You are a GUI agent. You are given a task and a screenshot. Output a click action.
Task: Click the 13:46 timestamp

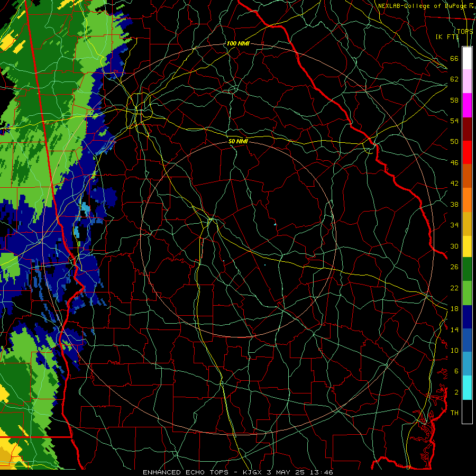pyautogui.click(x=321, y=472)
